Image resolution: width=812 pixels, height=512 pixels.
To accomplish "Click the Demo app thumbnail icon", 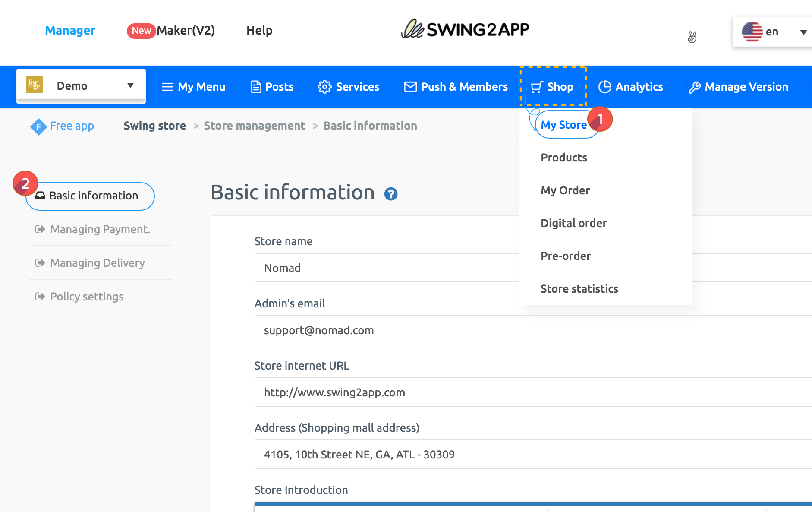I will pyautogui.click(x=35, y=85).
